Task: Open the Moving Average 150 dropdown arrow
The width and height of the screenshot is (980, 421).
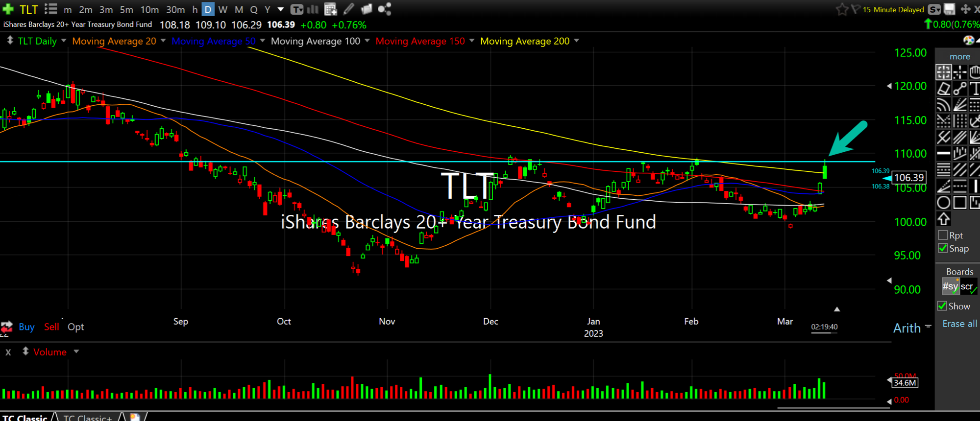Action: (x=472, y=41)
